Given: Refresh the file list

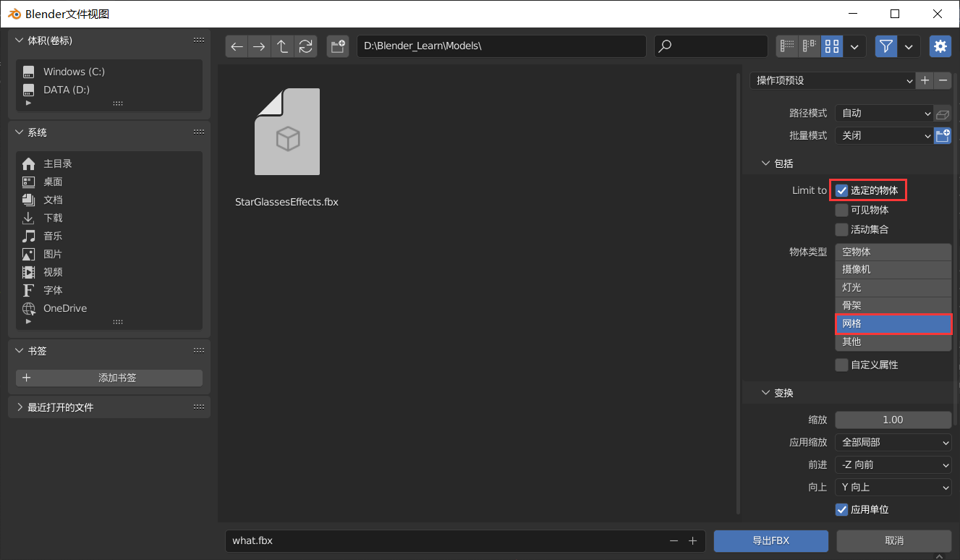Looking at the screenshot, I should [x=306, y=46].
